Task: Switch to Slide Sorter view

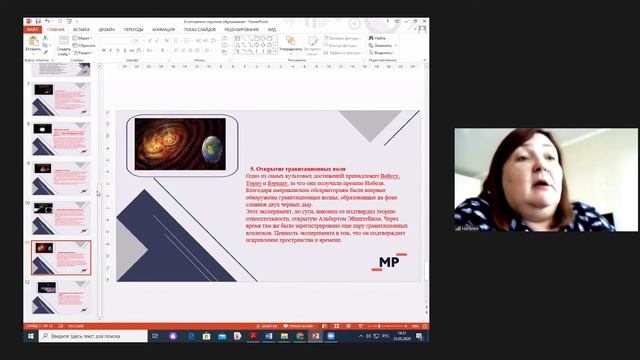Action: pos(337,326)
